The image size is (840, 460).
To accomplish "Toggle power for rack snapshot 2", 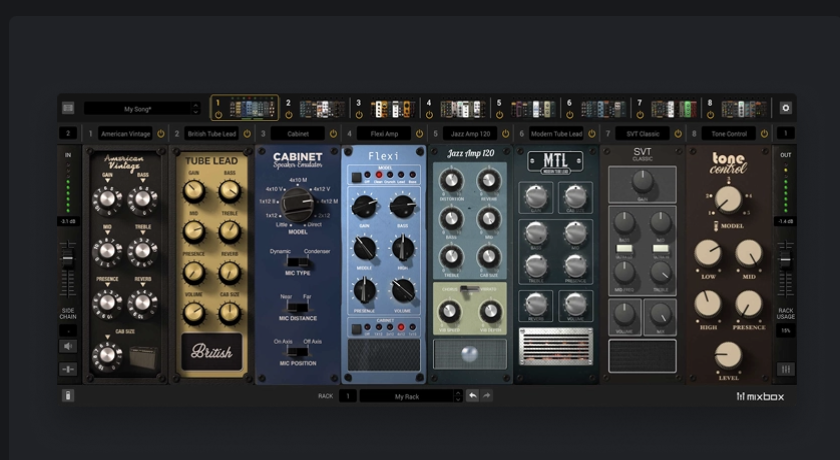I will tap(288, 115).
